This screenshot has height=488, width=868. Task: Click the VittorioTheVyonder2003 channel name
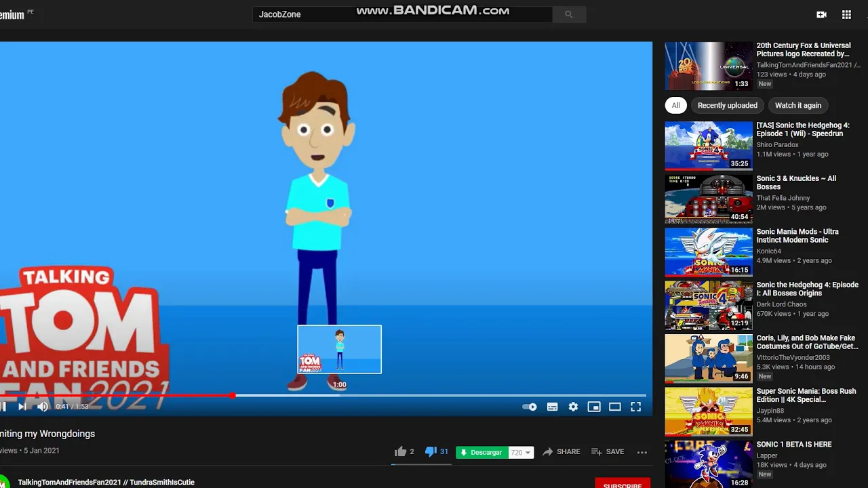(x=793, y=357)
